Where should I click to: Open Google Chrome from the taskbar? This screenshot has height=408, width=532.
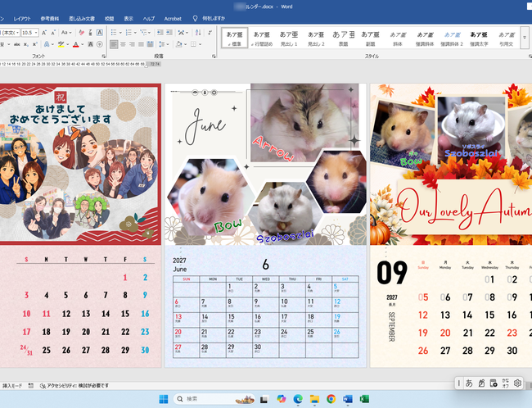coord(331,399)
